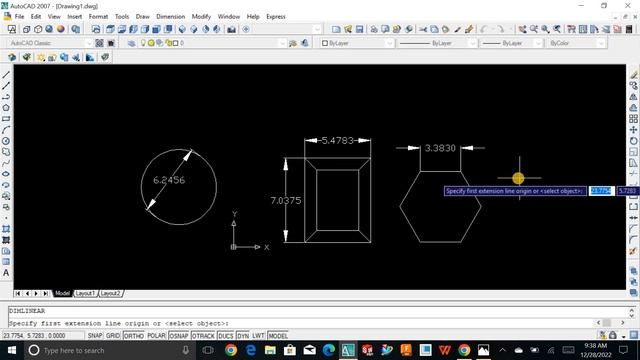Select the Arc draw tool

[x=6, y=130]
